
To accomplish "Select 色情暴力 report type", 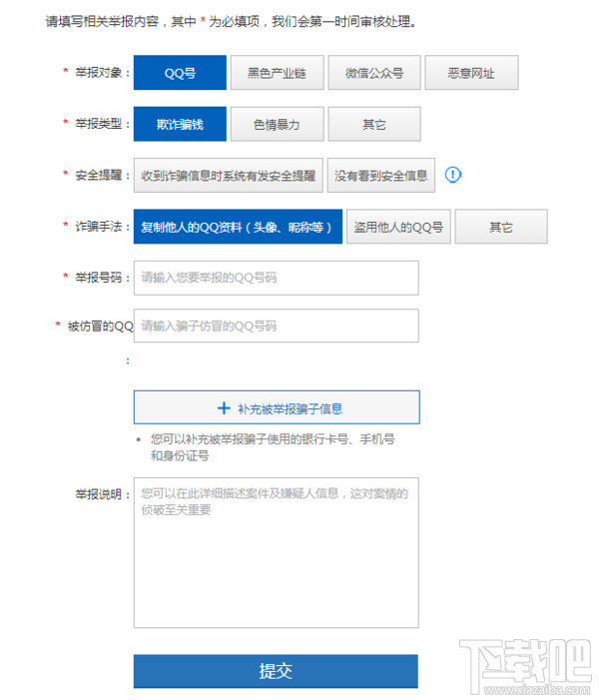I will [278, 124].
